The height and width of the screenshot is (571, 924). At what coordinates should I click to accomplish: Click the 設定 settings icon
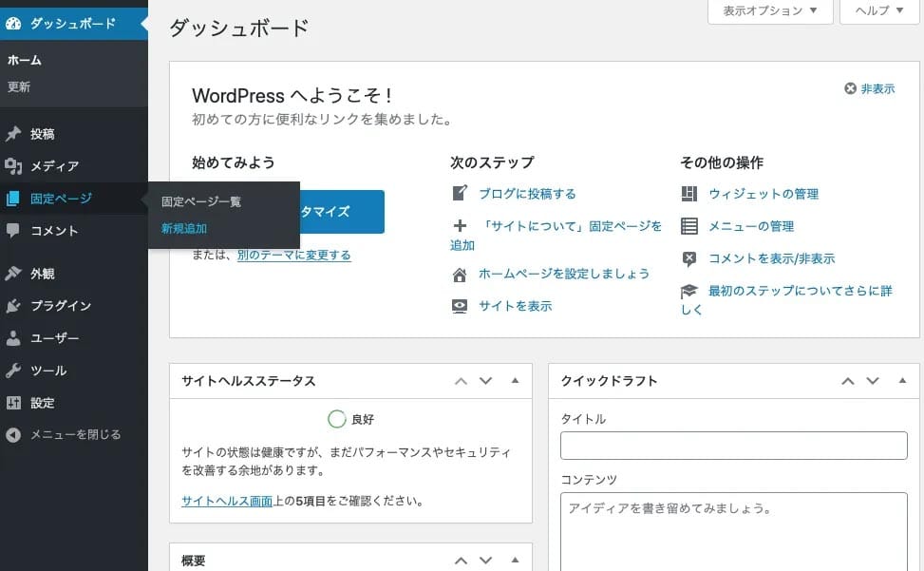13,403
